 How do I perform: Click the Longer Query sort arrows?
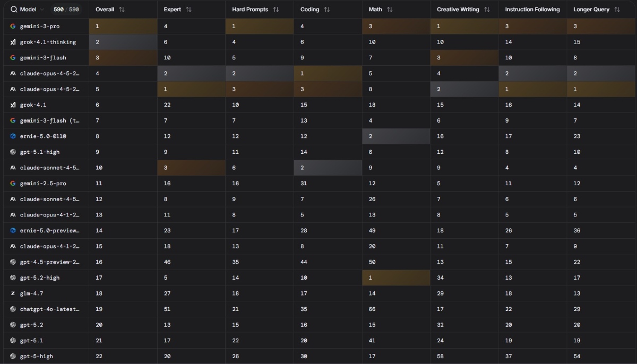[x=617, y=10]
